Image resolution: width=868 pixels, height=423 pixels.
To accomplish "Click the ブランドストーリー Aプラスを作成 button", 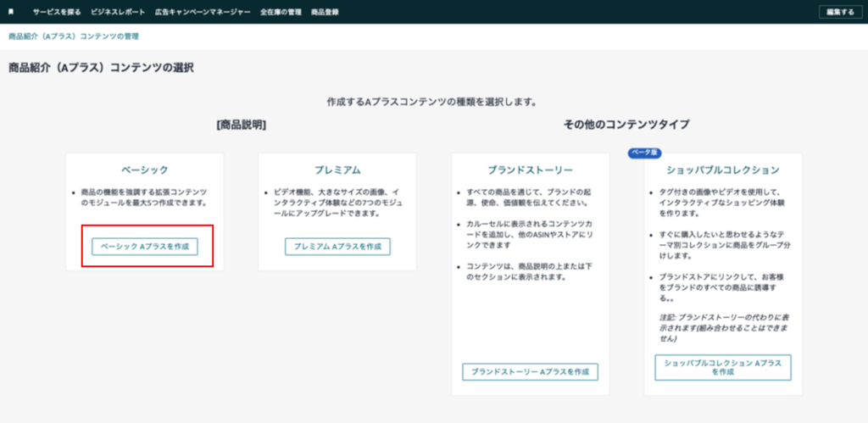I will click(530, 371).
